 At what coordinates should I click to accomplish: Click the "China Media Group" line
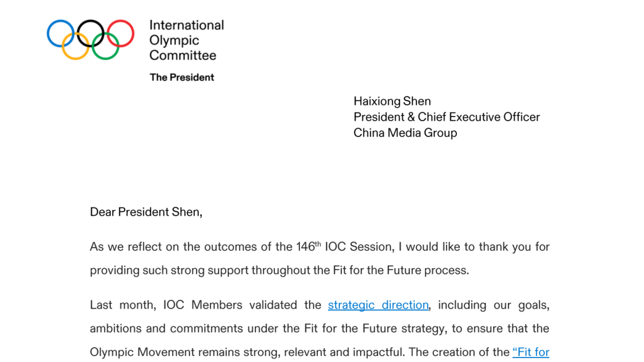(x=405, y=133)
